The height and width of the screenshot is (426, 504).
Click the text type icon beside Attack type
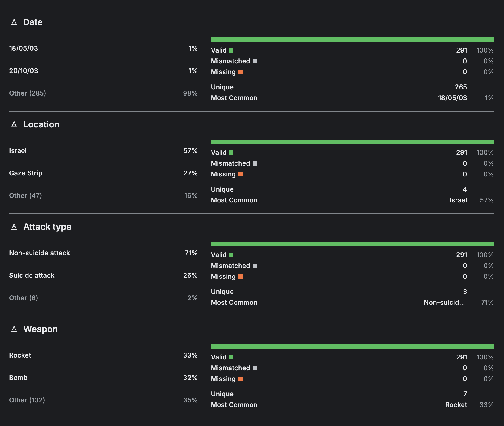pyautogui.click(x=14, y=227)
